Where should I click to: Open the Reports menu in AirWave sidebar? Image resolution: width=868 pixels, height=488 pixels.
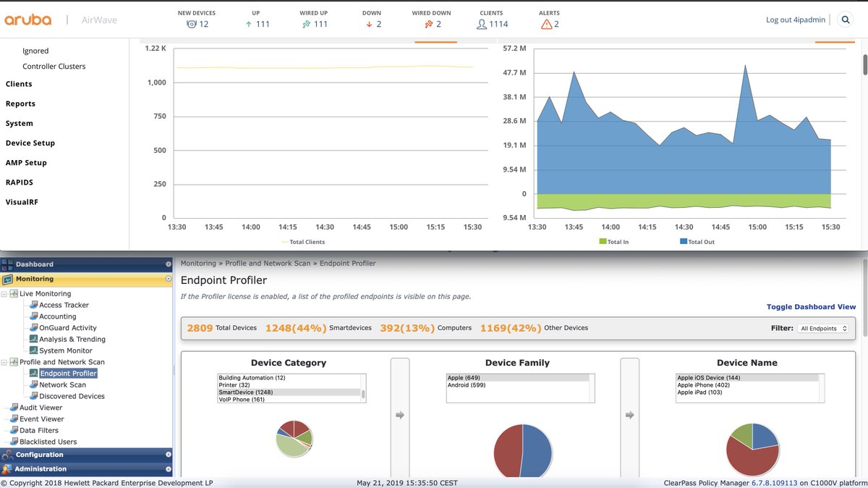click(x=20, y=104)
